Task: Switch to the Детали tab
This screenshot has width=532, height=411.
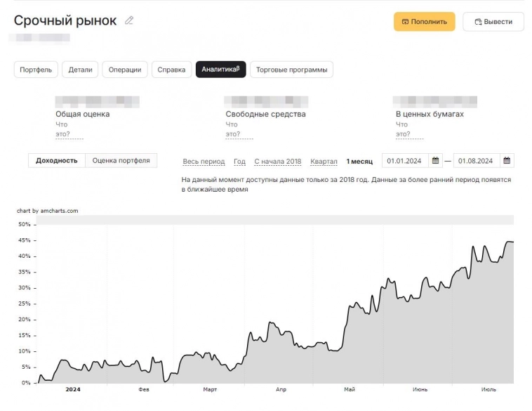Action: 81,70
